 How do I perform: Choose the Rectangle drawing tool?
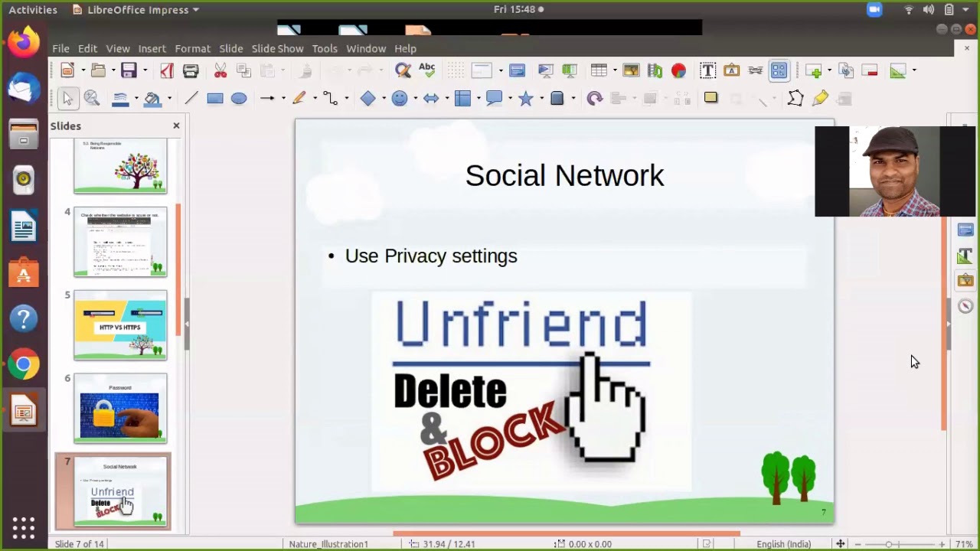pos(215,99)
